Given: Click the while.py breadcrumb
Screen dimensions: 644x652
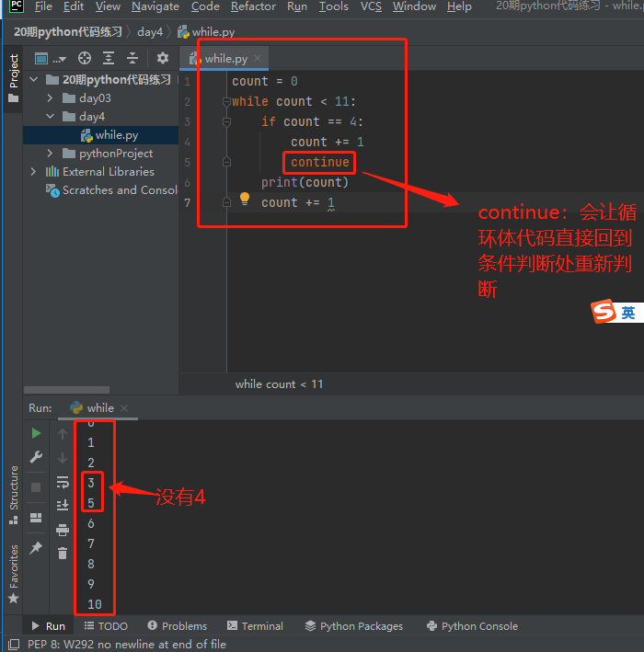Looking at the screenshot, I should pyautogui.click(x=206, y=31).
